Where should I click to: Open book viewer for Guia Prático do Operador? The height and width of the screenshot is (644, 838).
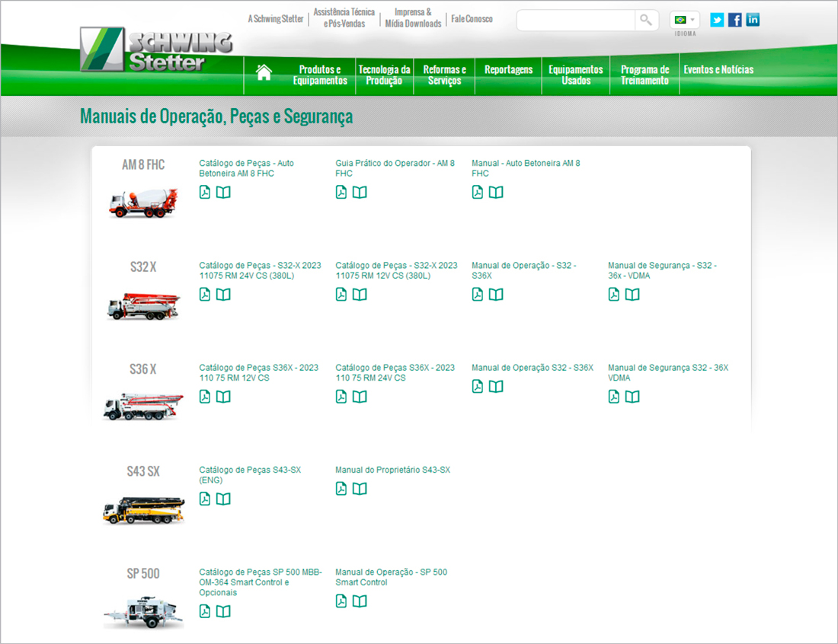click(360, 193)
